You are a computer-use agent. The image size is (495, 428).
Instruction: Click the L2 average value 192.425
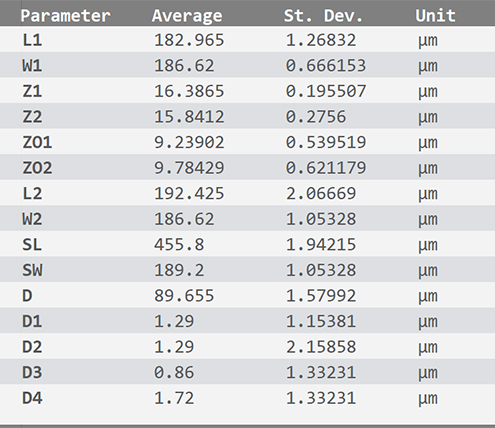189,193
